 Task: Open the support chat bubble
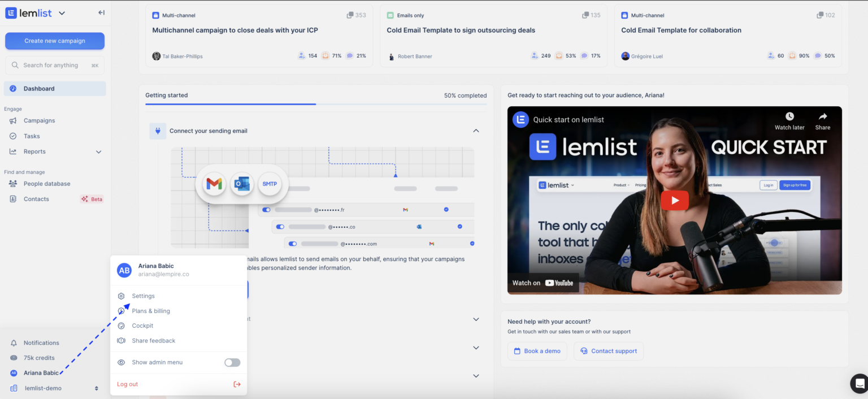coord(859,383)
